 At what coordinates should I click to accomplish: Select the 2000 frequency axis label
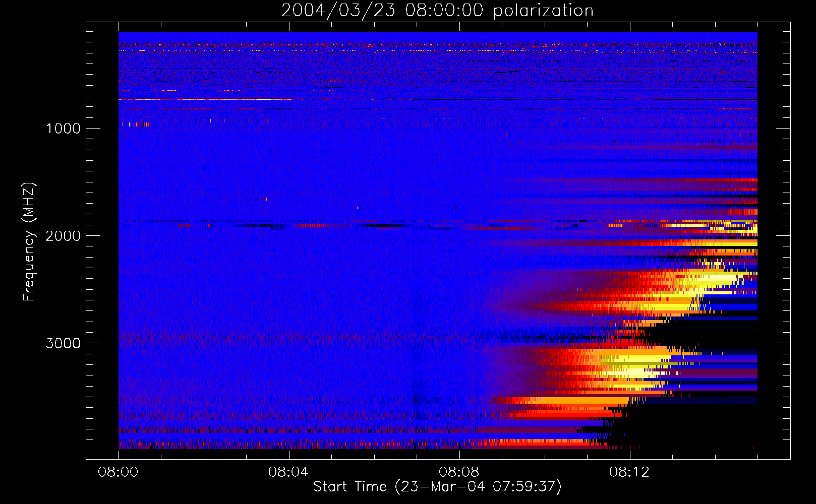[63, 236]
